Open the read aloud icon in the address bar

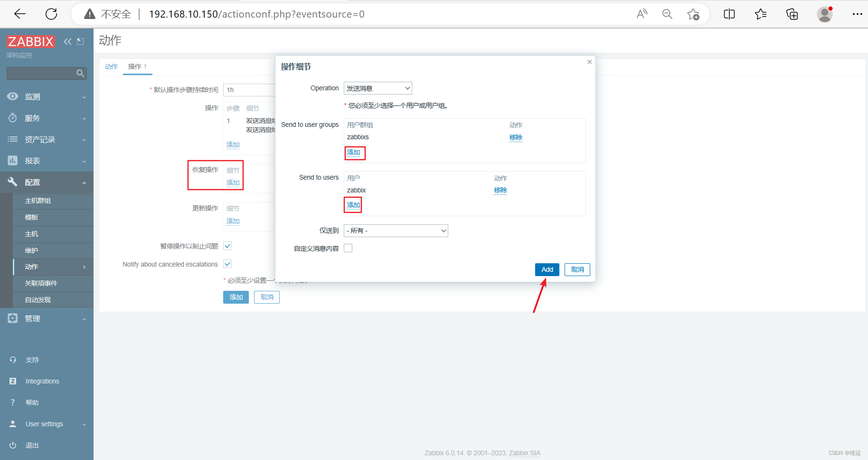(x=642, y=14)
